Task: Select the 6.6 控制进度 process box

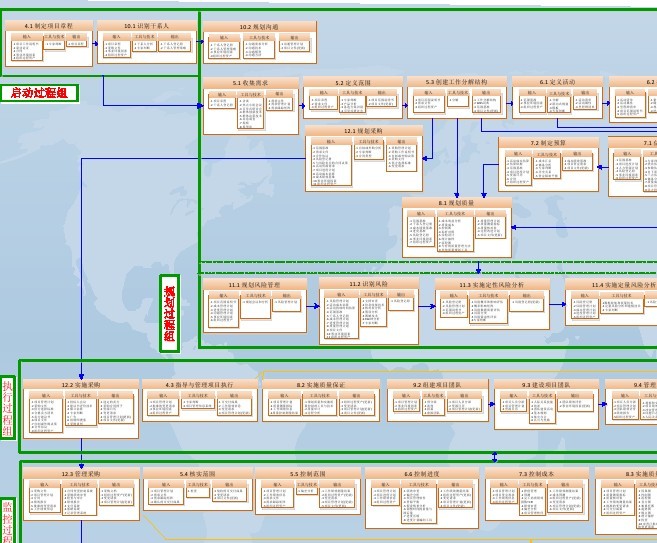Action: (422, 497)
